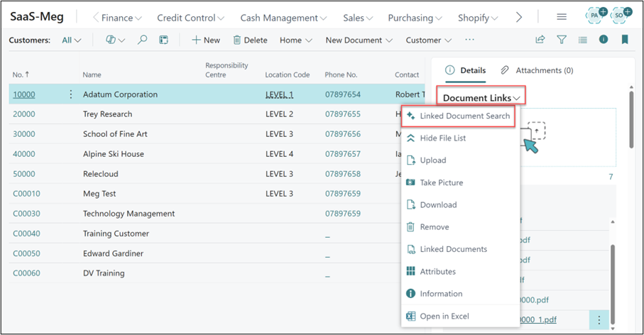Click the PA profile badge
This screenshot has height=335, width=644.
pos(596,15)
